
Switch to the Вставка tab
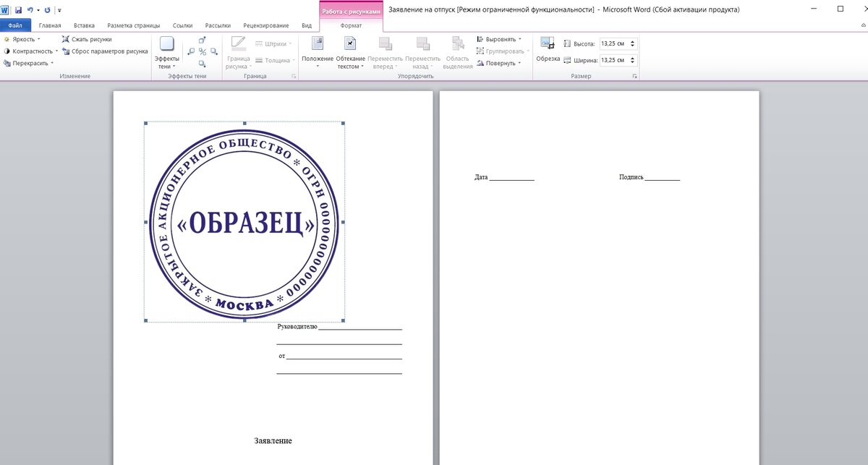84,25
